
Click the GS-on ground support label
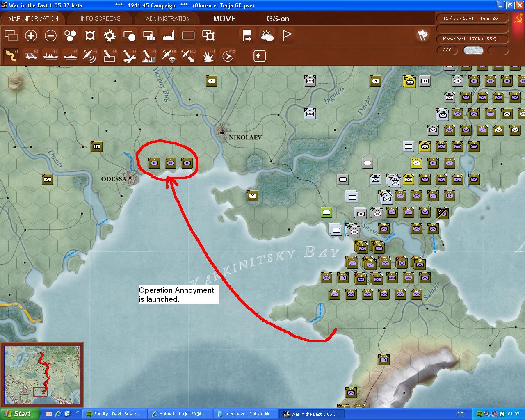278,18
